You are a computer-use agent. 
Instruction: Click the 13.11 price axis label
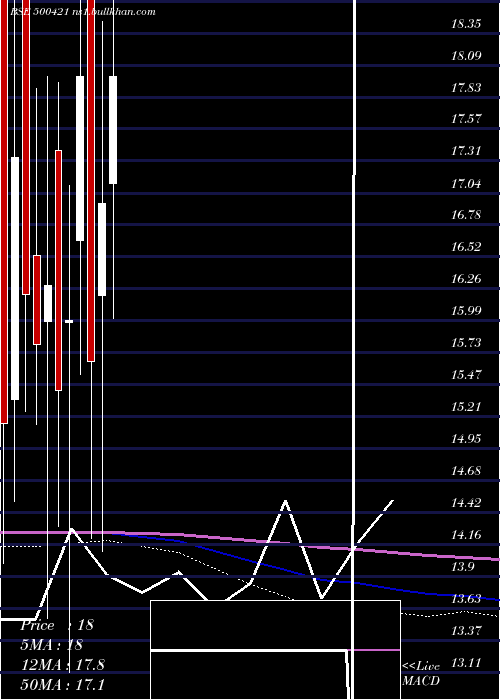[466, 663]
